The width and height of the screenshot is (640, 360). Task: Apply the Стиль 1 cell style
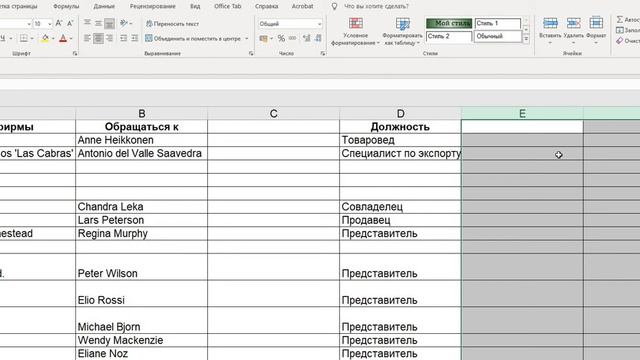click(x=498, y=23)
